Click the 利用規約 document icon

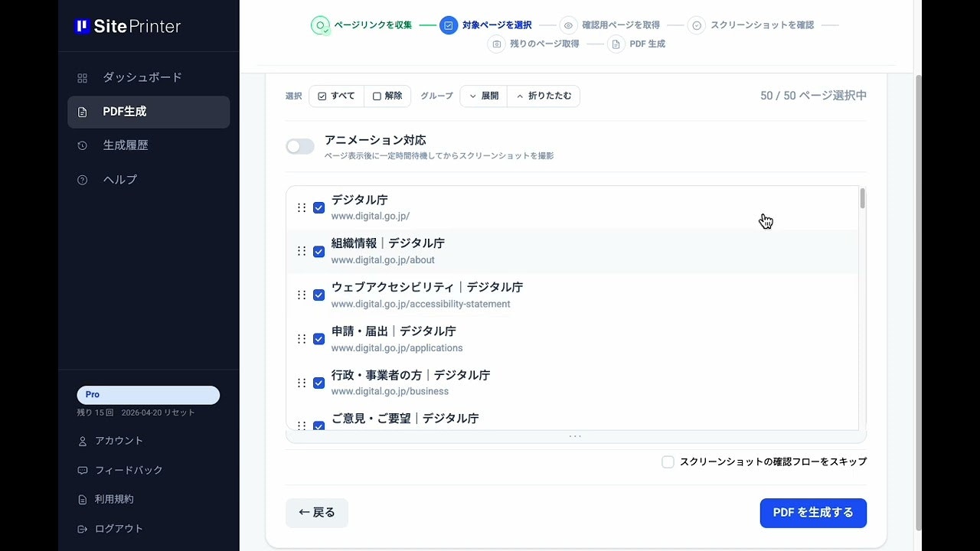coord(83,500)
